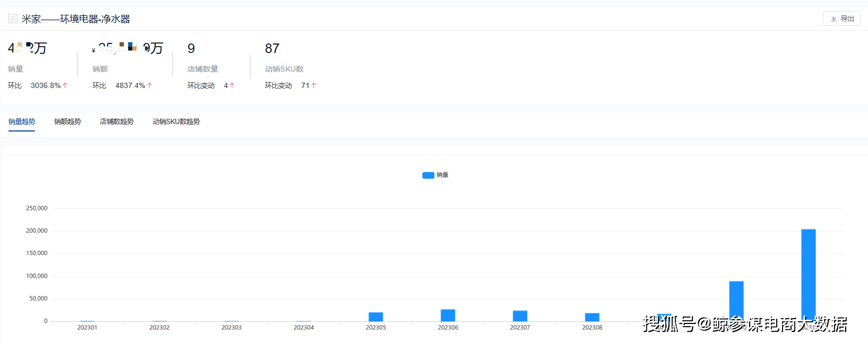Click the 202308 bar in the chart
This screenshot has width=868, height=342.
[x=592, y=317]
